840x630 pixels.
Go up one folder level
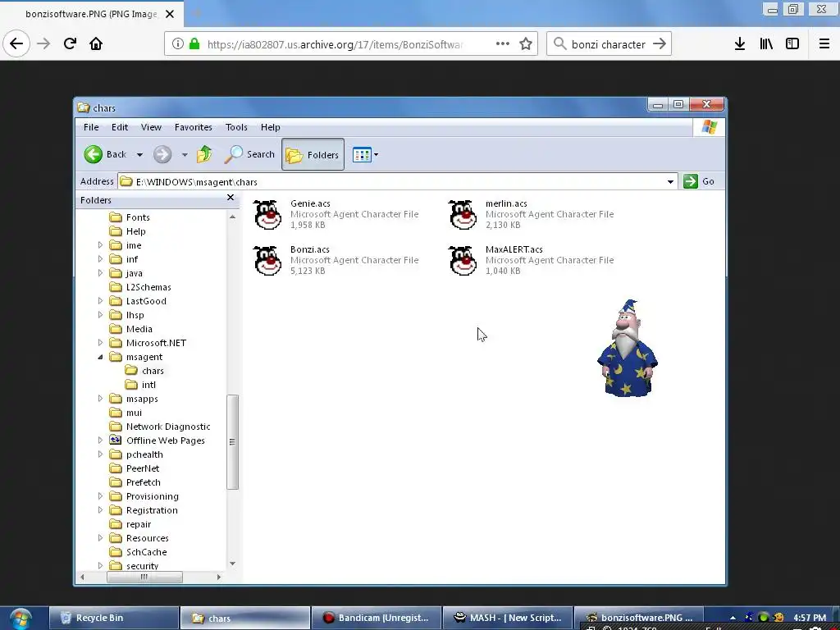(204, 155)
